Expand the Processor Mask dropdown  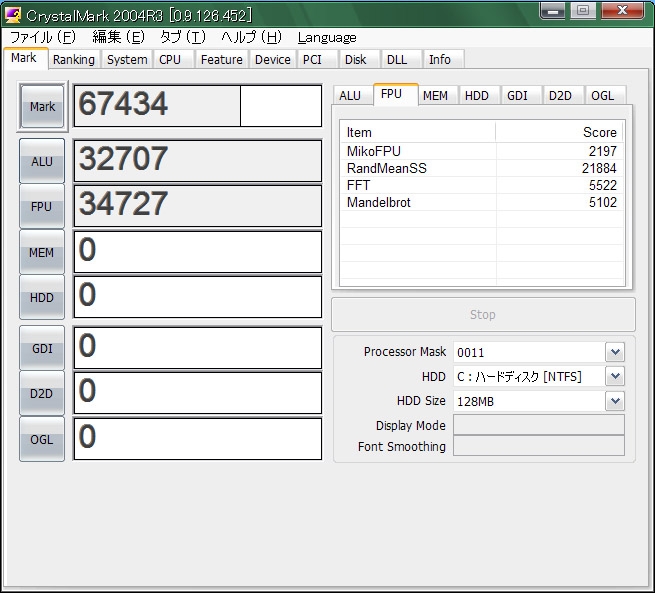pos(615,352)
